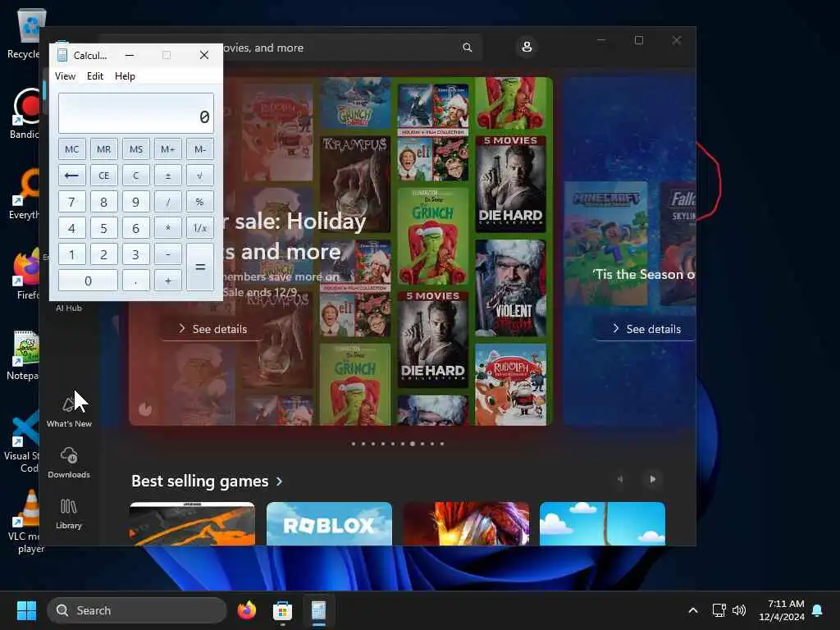Open the Calculator View menu
840x630 pixels.
[x=66, y=76]
